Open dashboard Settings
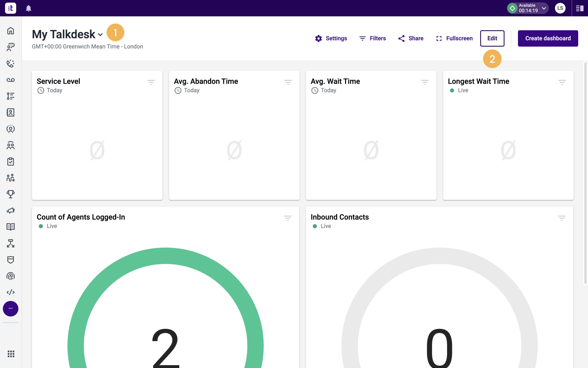588x368 pixels. pyautogui.click(x=331, y=38)
